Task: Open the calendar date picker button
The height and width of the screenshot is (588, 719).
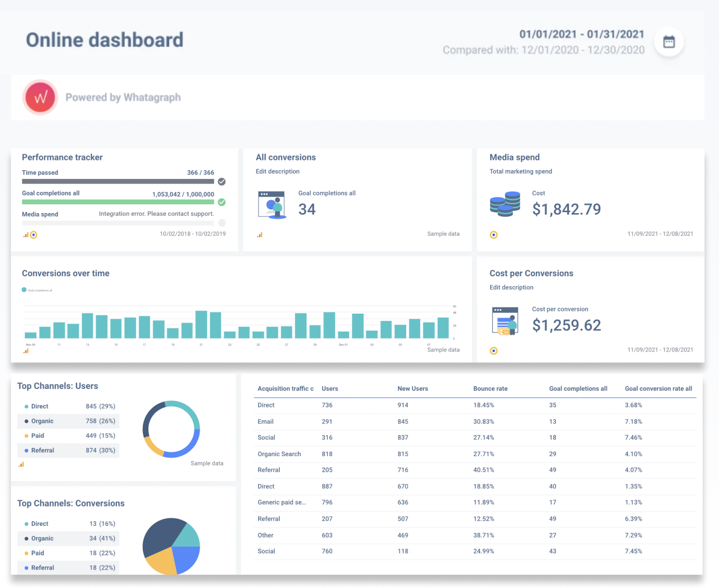Action: click(x=669, y=42)
